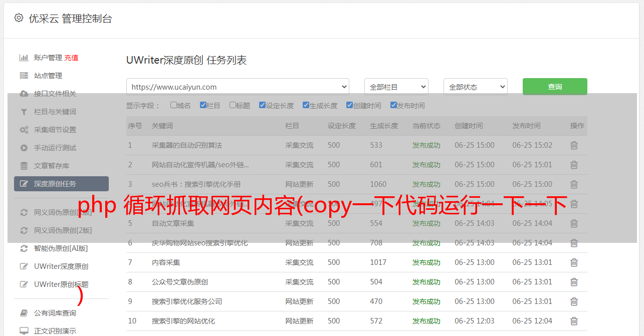Image resolution: width=644 pixels, height=336 pixels.
Task: Click the bar chart icon for 账户管理
Action: [x=24, y=58]
